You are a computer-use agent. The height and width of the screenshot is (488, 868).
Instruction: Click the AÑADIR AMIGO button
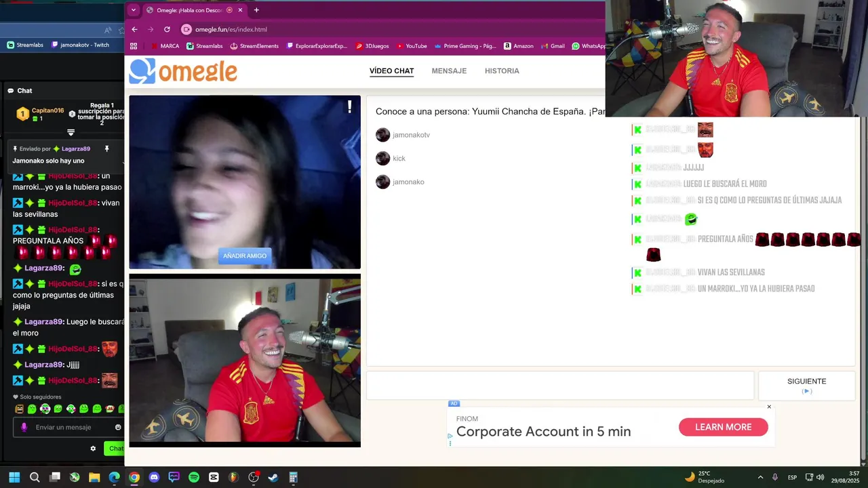(245, 256)
